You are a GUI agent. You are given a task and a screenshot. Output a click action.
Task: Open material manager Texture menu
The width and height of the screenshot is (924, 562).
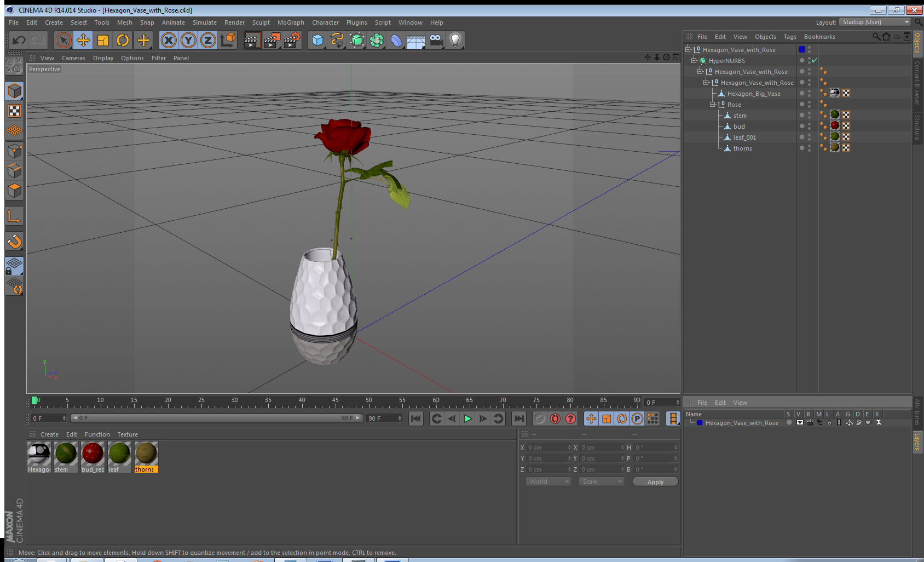(x=128, y=434)
